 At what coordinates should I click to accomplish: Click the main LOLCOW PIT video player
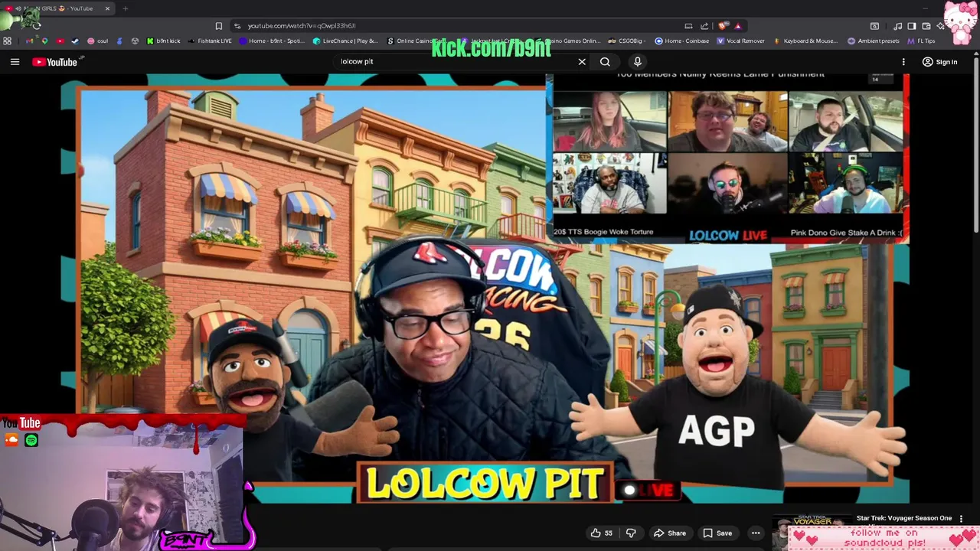(485, 289)
